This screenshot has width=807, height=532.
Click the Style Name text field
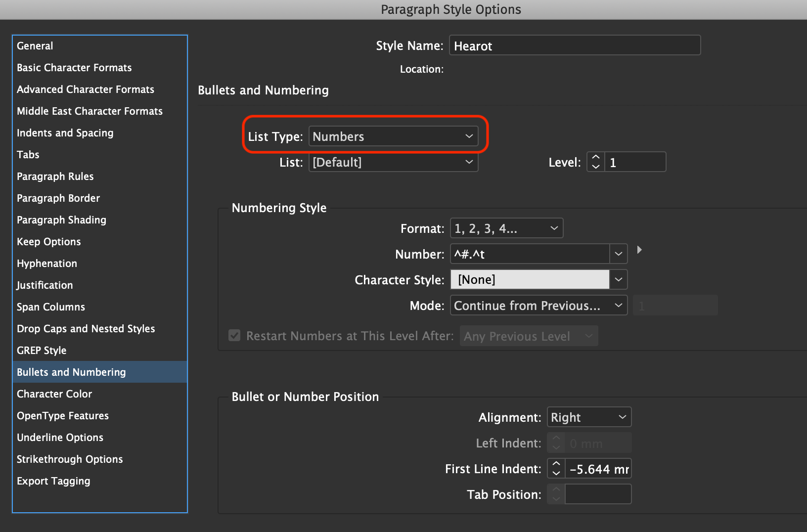(x=575, y=46)
